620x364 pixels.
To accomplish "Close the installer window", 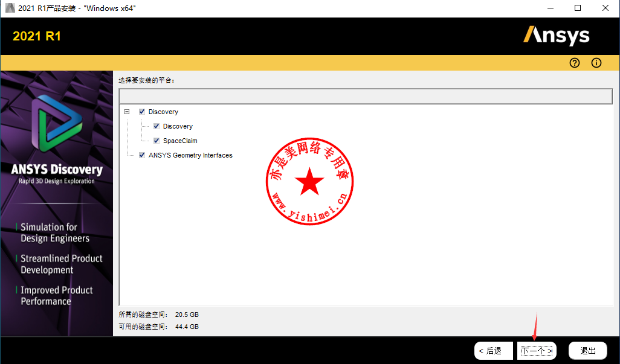I will (x=605, y=8).
